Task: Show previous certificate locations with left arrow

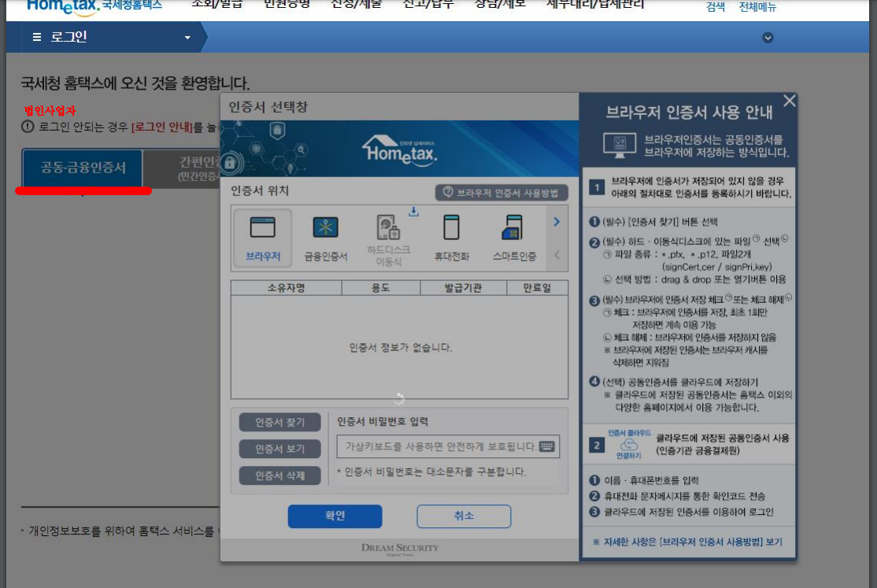Action: [x=557, y=255]
